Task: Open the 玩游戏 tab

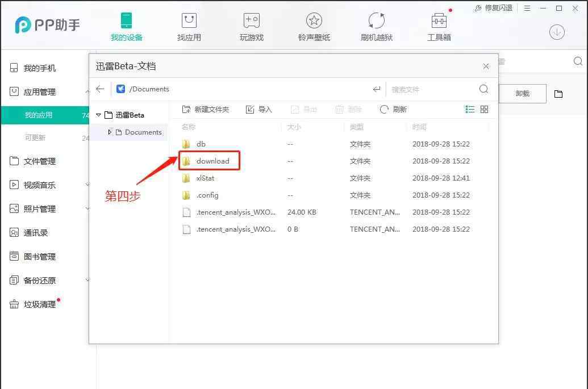Action: click(x=251, y=26)
